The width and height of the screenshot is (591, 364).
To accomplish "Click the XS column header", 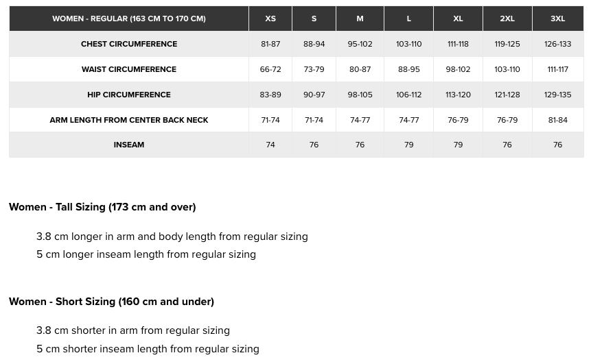I will (270, 19).
